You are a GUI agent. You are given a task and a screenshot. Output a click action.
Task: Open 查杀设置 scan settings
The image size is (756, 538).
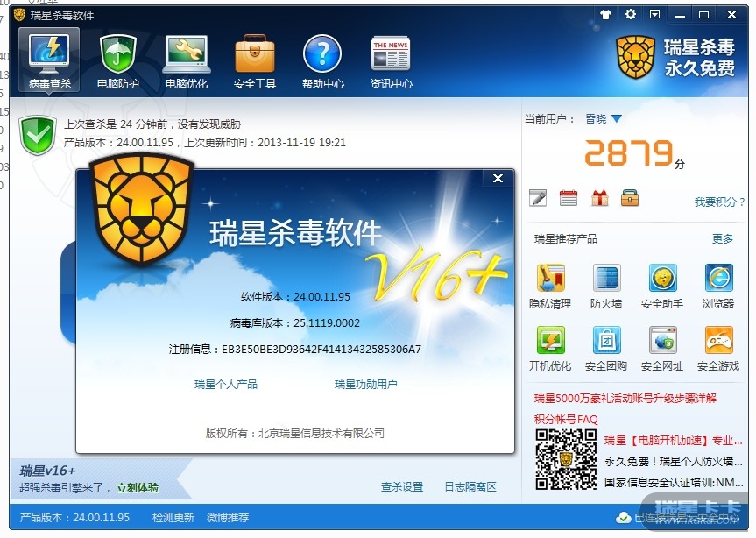[401, 487]
